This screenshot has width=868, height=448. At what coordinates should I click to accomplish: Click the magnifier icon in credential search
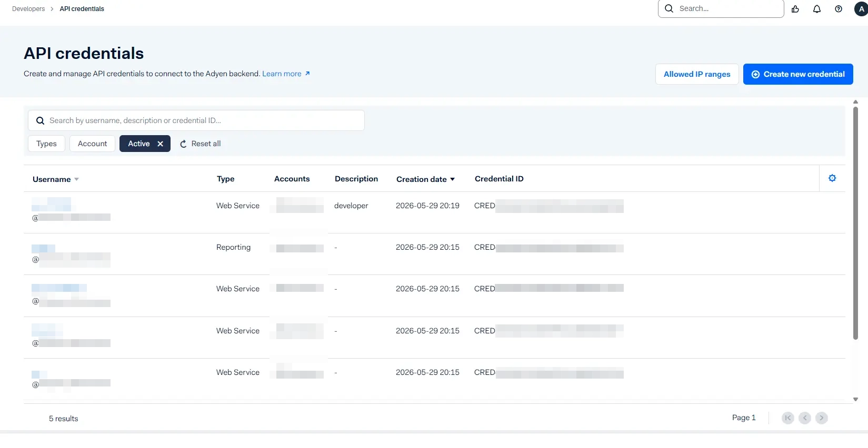pyautogui.click(x=40, y=120)
